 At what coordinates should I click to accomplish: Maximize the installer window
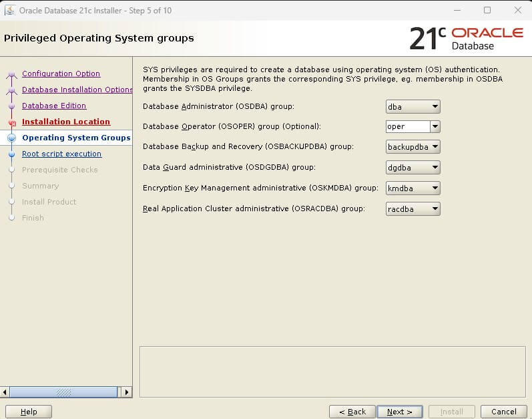(x=487, y=10)
